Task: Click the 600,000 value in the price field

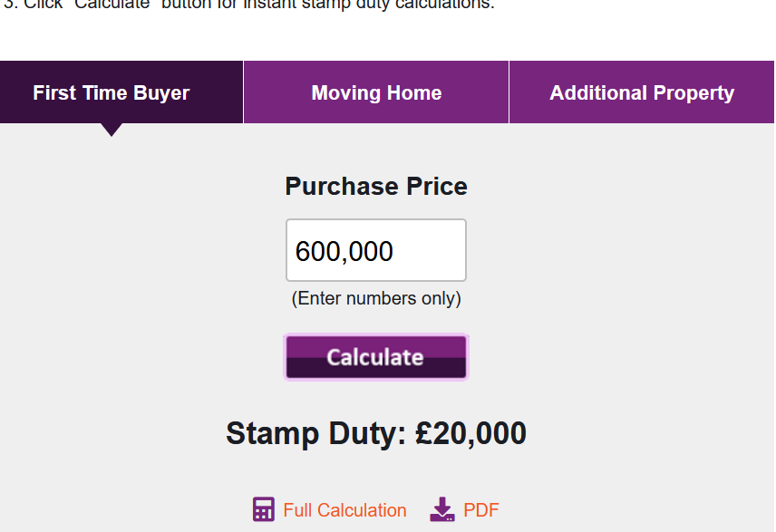Action: (x=344, y=251)
